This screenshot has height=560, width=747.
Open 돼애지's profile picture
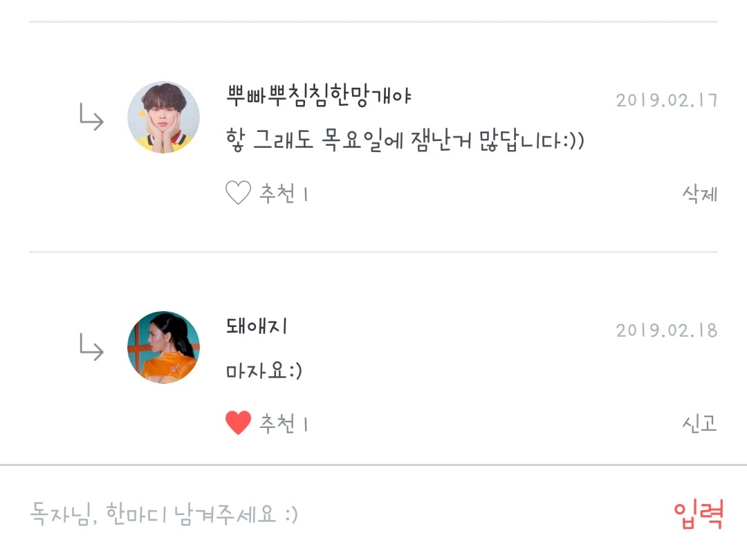(x=164, y=347)
